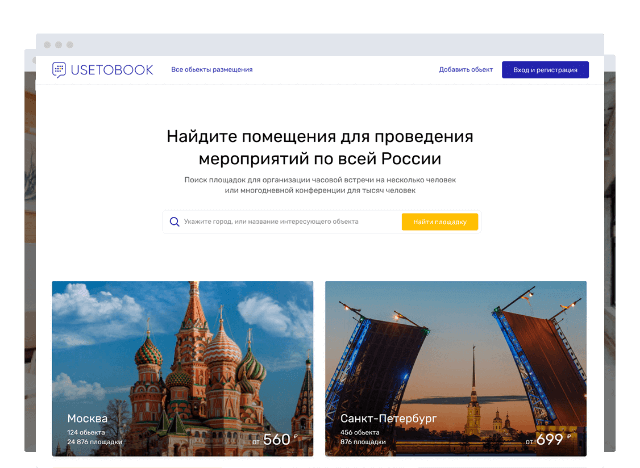Click the '456 объекта' count on Petersburg card
The image size is (640, 468).
[360, 433]
